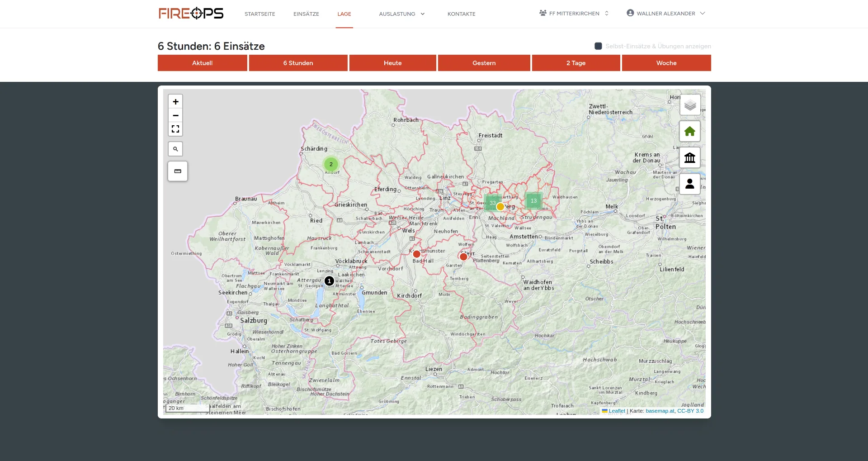
Task: Select black marker numbered 1 near Attersee
Action: pos(329,281)
